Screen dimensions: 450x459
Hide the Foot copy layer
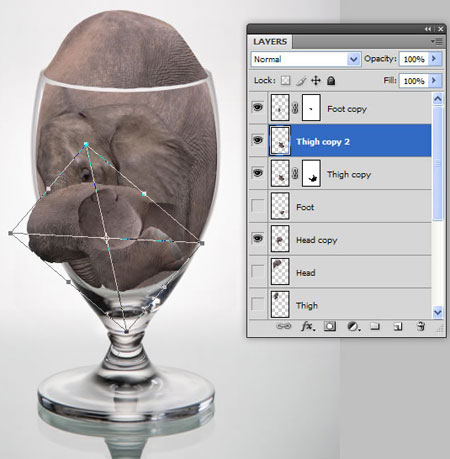[x=258, y=107]
